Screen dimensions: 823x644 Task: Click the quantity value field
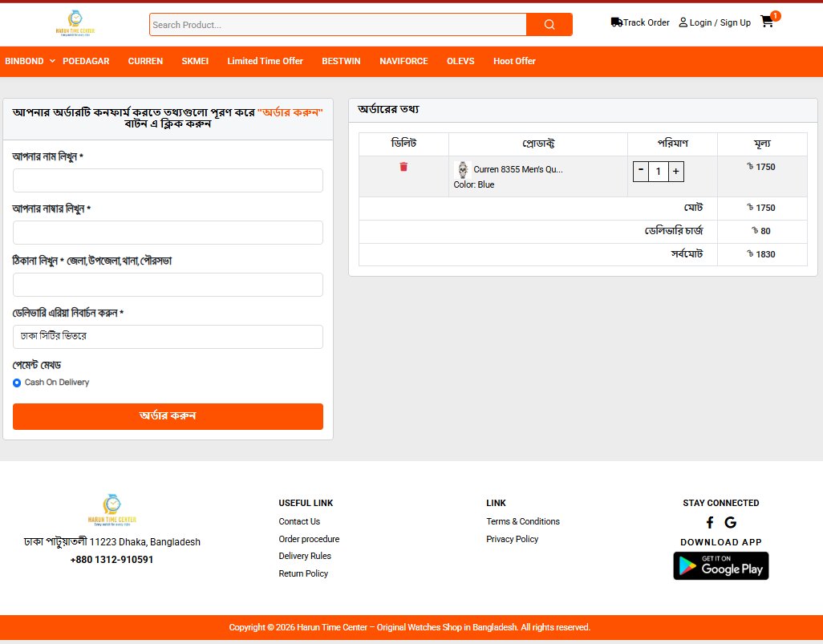click(x=659, y=171)
